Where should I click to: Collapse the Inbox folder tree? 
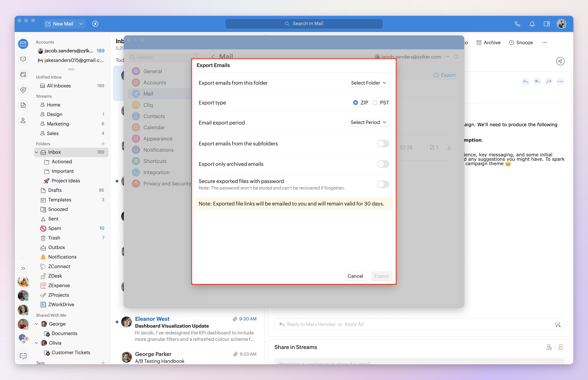click(37, 152)
